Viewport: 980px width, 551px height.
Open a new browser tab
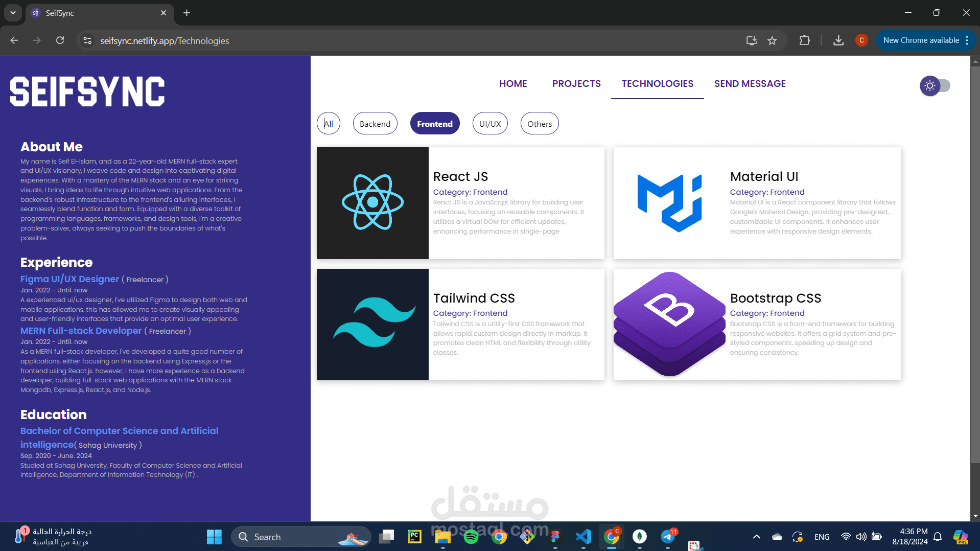[187, 13]
